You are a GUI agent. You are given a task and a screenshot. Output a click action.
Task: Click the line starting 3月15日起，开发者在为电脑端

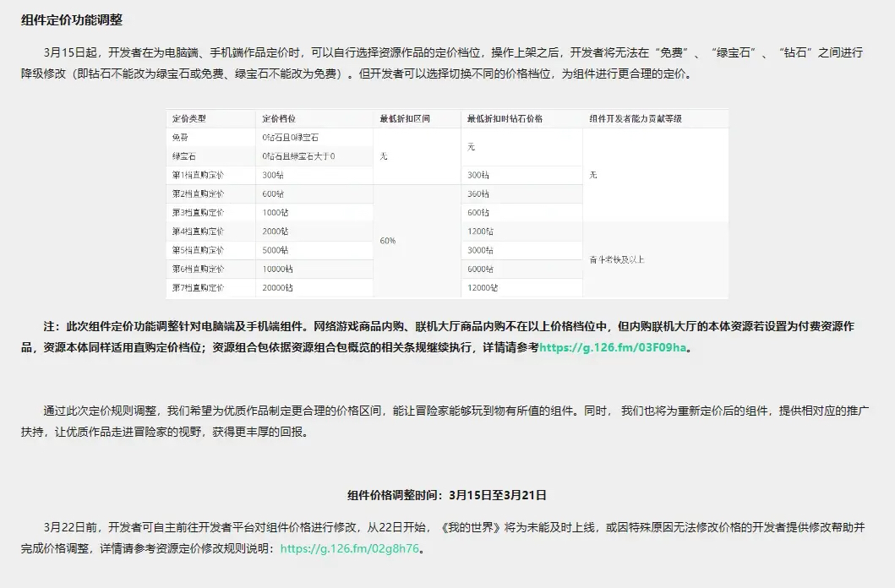click(x=453, y=52)
